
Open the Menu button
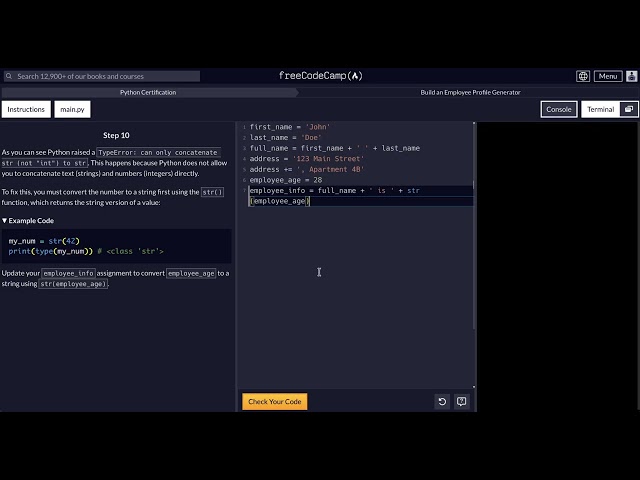608,76
